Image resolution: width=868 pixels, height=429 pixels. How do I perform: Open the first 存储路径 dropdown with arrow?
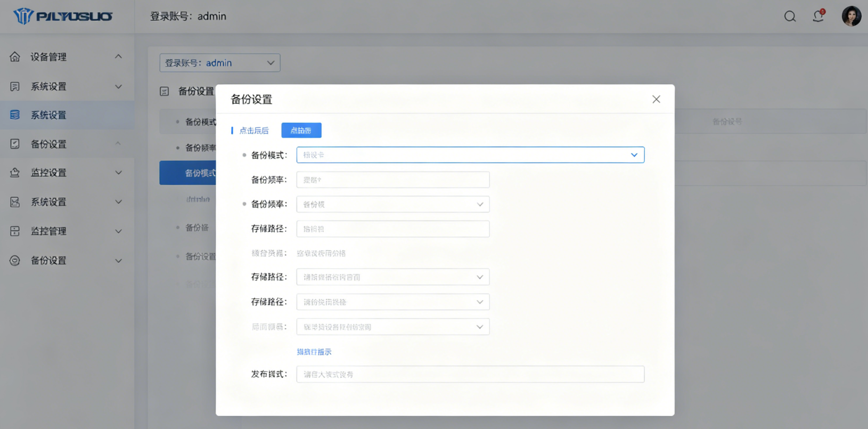393,277
